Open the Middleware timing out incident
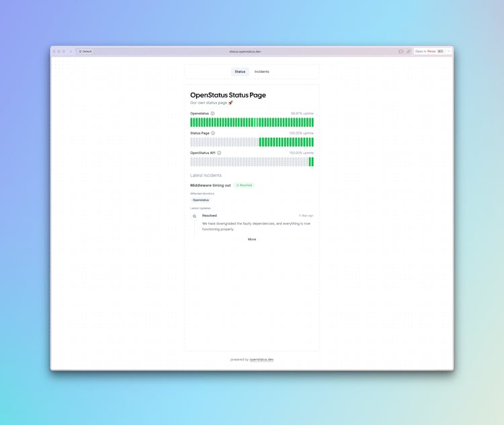The image size is (504, 425). pyautogui.click(x=210, y=185)
